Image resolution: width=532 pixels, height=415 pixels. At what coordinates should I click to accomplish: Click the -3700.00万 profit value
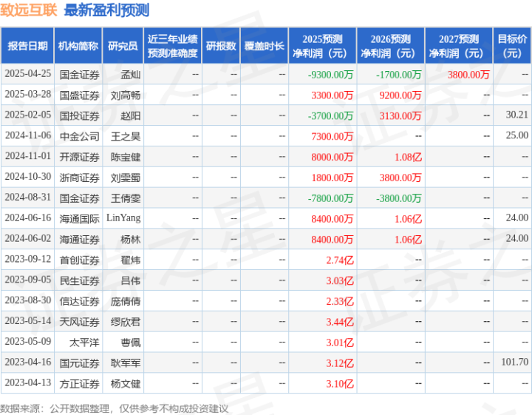[330, 116]
